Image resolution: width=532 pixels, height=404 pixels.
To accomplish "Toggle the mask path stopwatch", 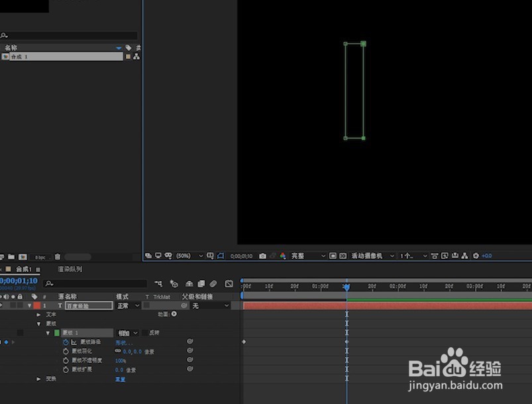I will click(66, 342).
